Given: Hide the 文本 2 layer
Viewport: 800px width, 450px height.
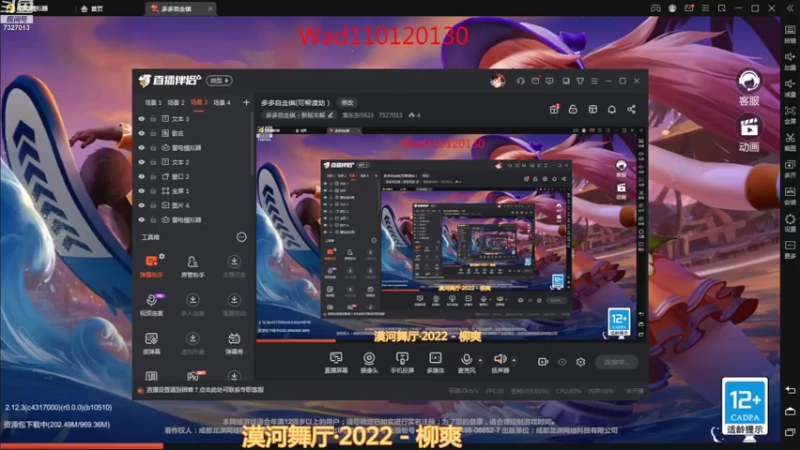Looking at the screenshot, I should pos(141,162).
